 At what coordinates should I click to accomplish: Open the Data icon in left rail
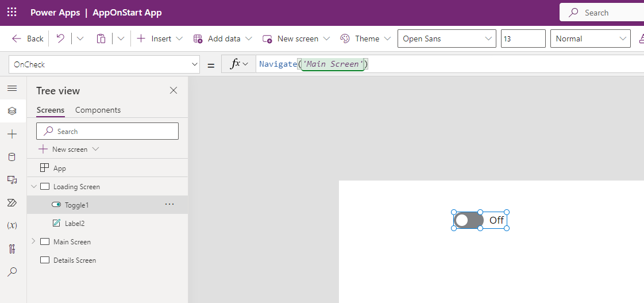[x=12, y=157]
